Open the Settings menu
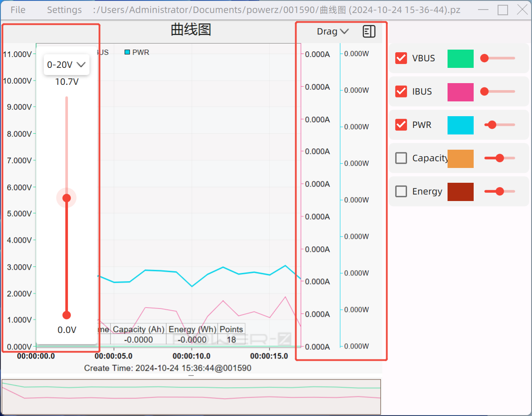This screenshot has width=532, height=416. 64,10
